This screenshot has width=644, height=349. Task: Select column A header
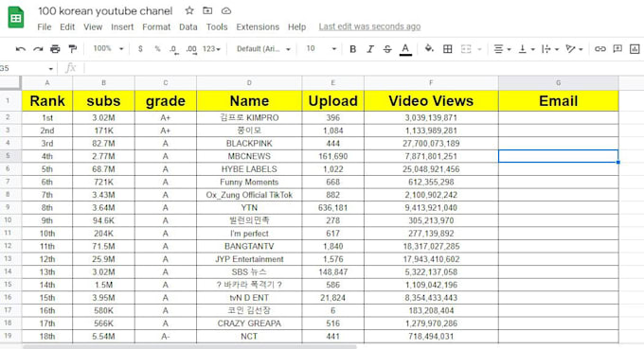47,83
